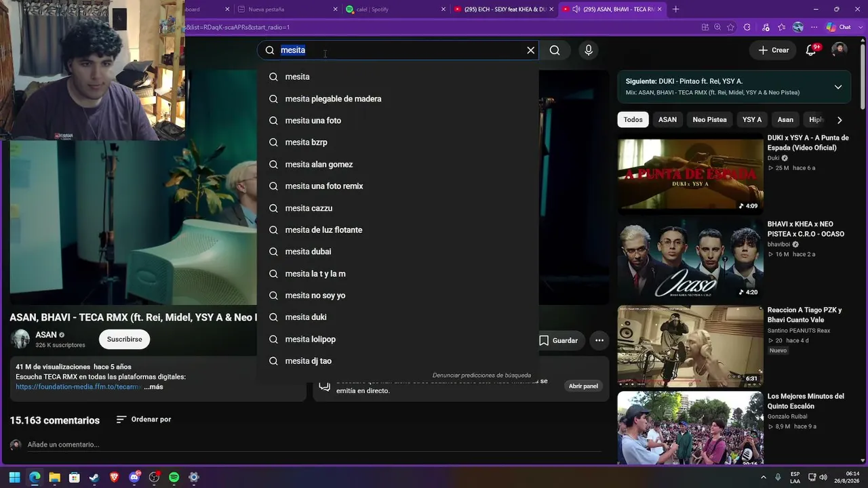Image resolution: width=868 pixels, height=488 pixels.
Task: Open browser profile picture in toolbar
Action: click(x=798, y=27)
